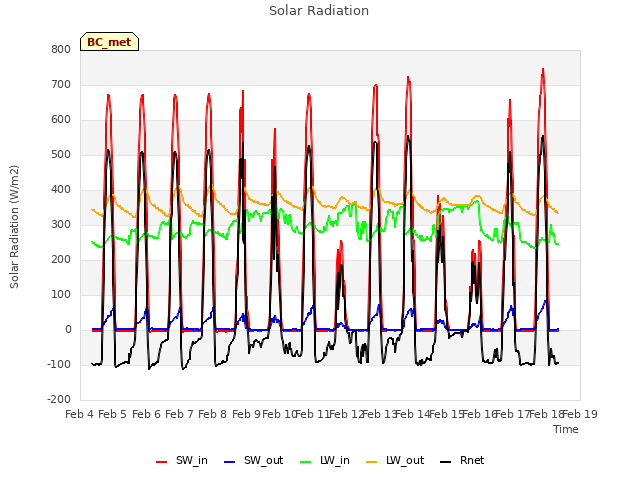This screenshot has height=480, width=640.
Task: Click the Feb 19 x-axis tick label
Action: (x=580, y=414)
